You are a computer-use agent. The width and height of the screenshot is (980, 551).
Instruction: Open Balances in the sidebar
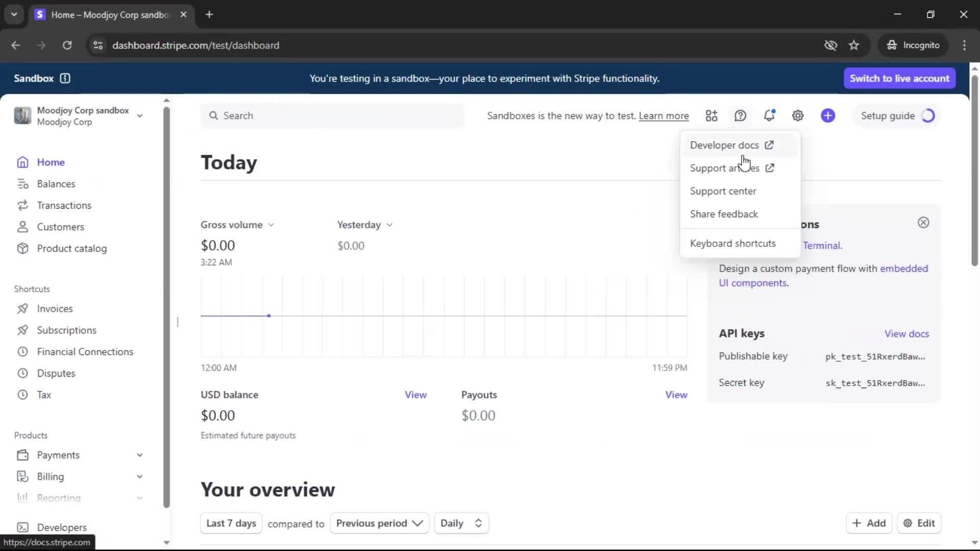(56, 184)
